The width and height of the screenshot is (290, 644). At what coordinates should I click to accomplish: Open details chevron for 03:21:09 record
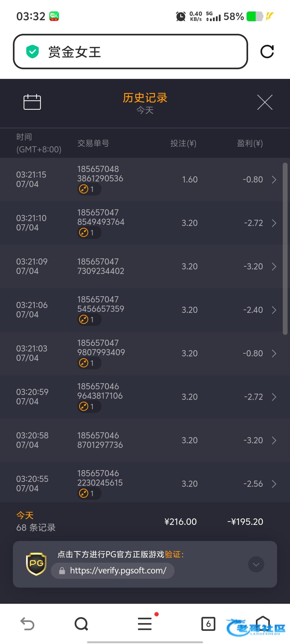click(x=274, y=266)
